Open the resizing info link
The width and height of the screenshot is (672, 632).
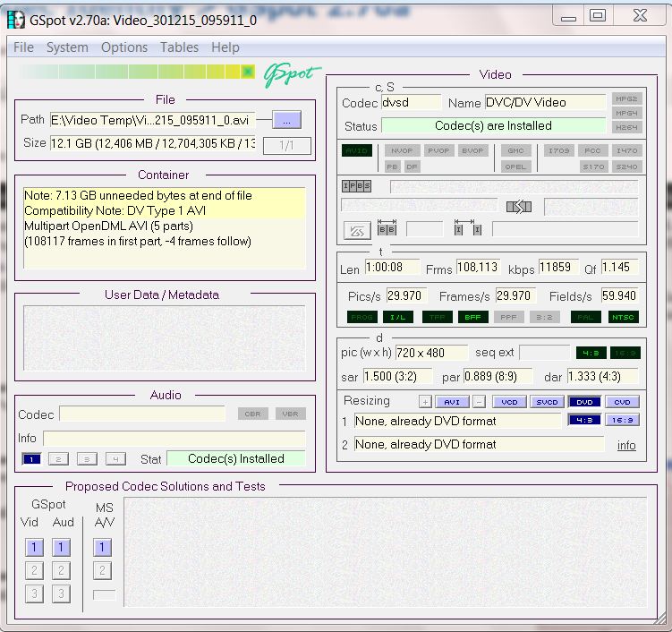(626, 446)
